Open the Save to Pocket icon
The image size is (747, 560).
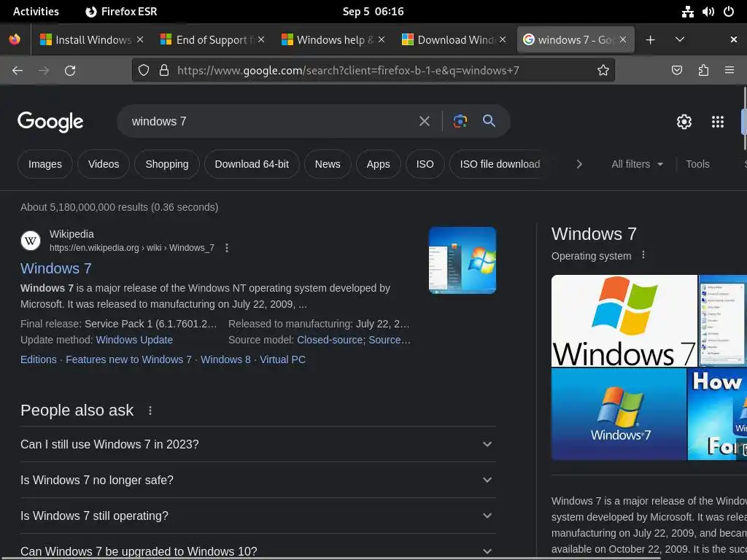(x=676, y=71)
